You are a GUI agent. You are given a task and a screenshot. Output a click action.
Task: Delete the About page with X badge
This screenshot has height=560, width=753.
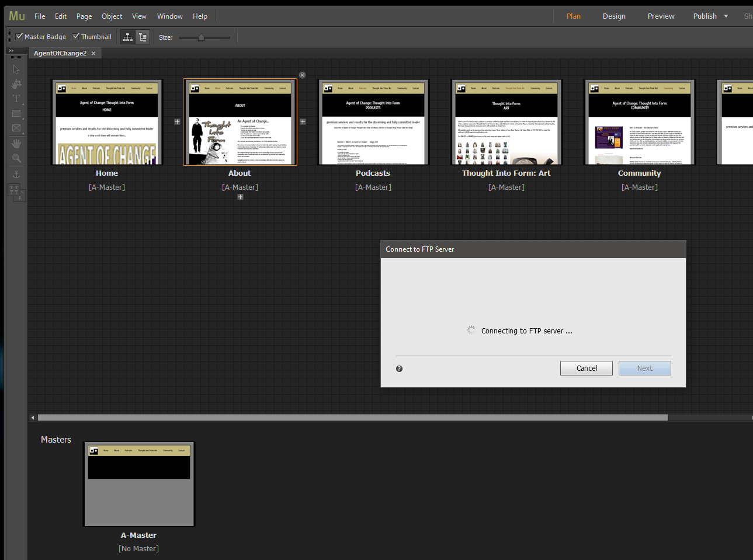coord(302,75)
